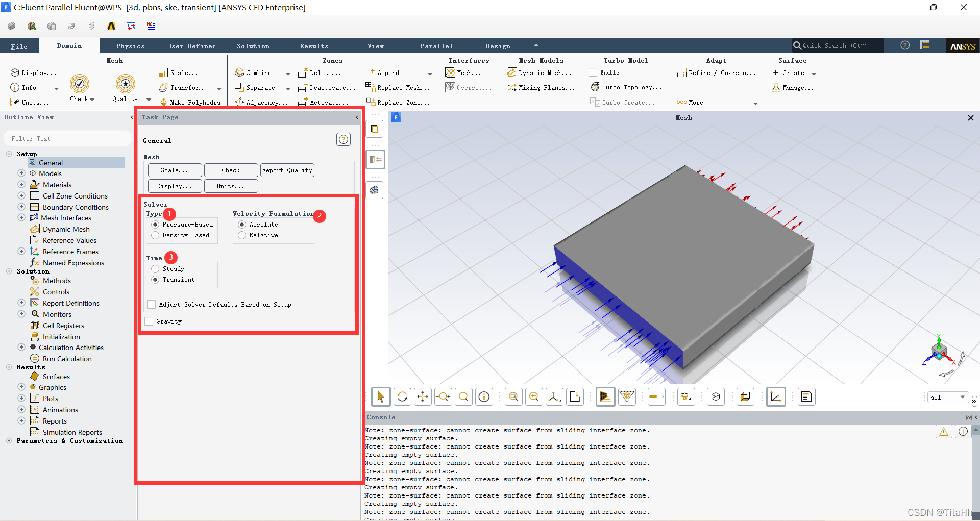The height and width of the screenshot is (521, 980).
Task: Select the Density-Based solver type
Action: 156,235
